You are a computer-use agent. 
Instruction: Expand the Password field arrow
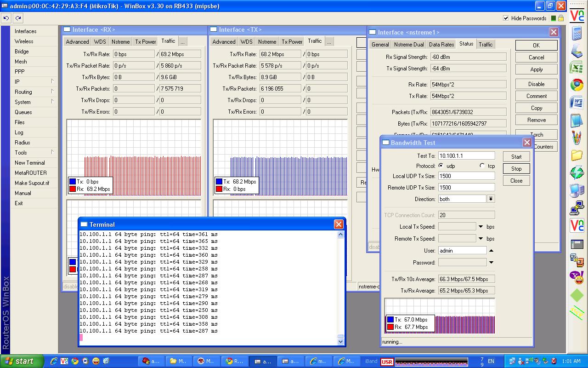pyautogui.click(x=491, y=263)
